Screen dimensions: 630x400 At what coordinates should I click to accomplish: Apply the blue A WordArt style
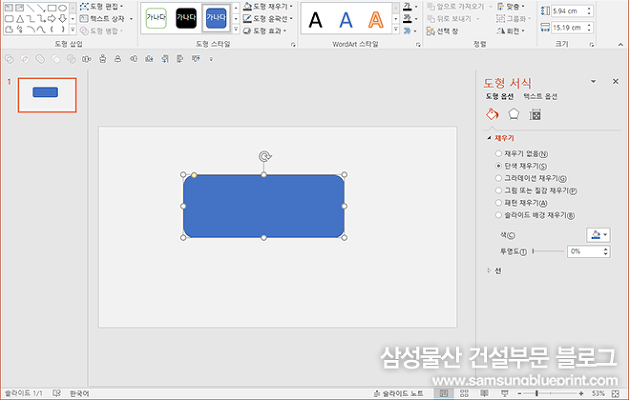click(x=346, y=19)
